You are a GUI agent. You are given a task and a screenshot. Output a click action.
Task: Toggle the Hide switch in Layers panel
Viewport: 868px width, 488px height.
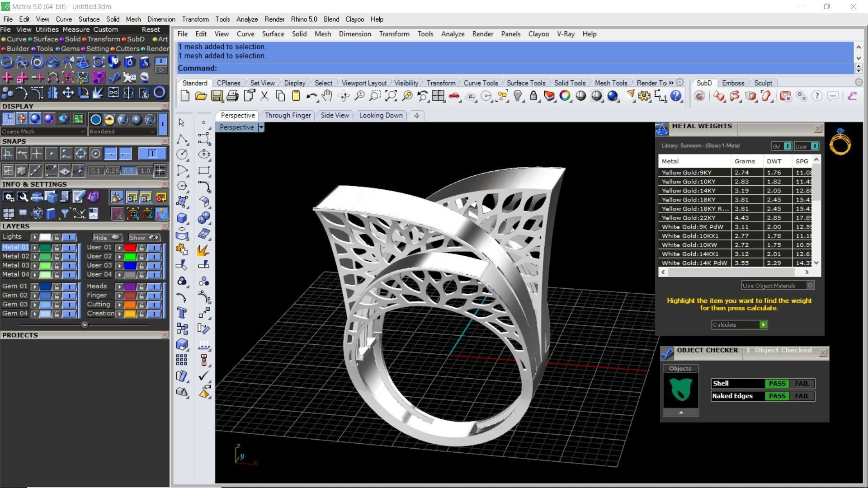[108, 237]
